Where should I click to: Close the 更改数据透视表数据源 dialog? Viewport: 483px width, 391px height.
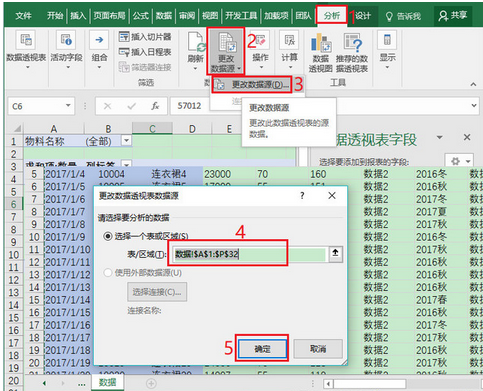click(x=332, y=196)
